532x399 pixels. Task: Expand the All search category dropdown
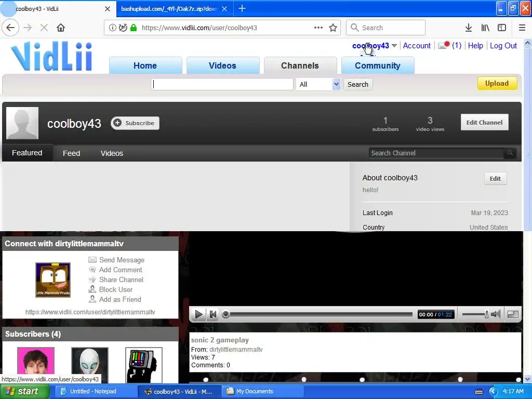(x=318, y=84)
